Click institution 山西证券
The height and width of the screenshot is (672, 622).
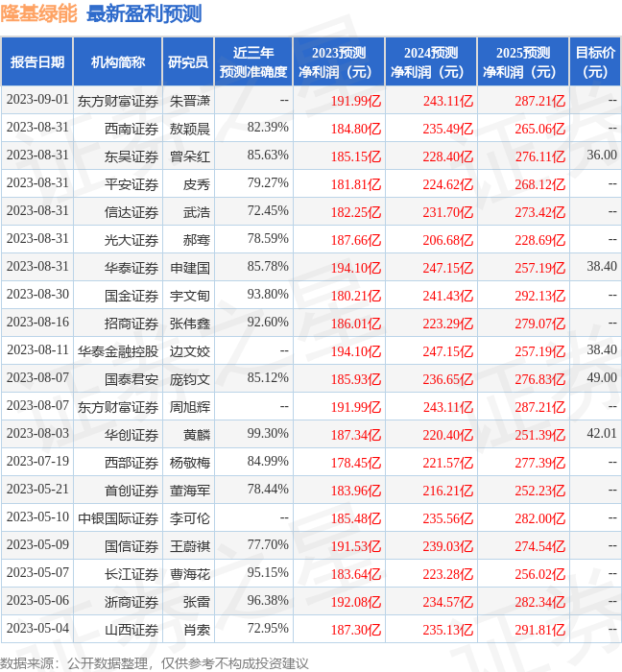[x=132, y=630]
